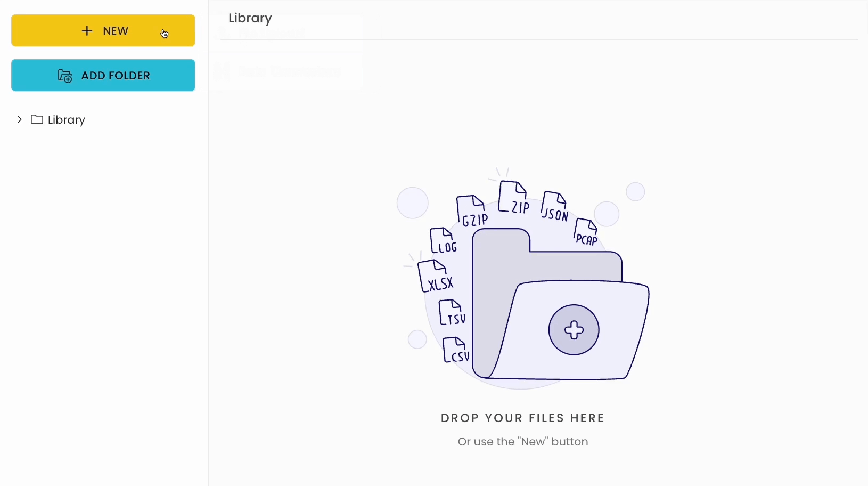Click the plus icon on NEW button
Image resolution: width=868 pixels, height=486 pixels.
coord(87,31)
